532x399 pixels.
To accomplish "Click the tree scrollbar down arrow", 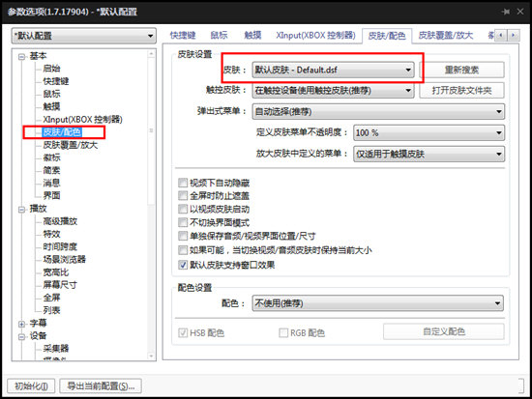I will 151,356.
